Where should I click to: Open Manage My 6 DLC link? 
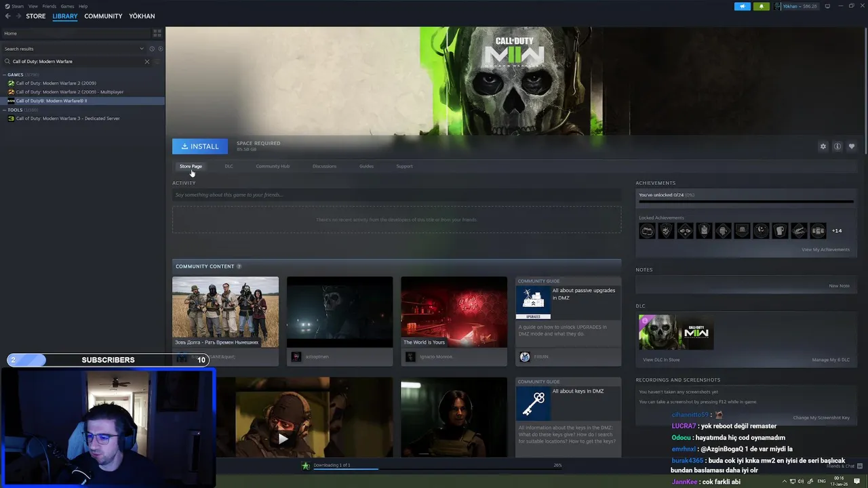[831, 360]
